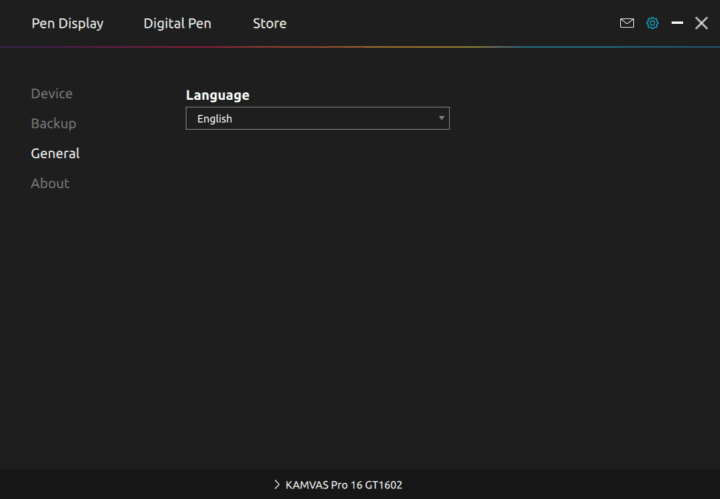Open the Digital Pen tab

(x=177, y=23)
